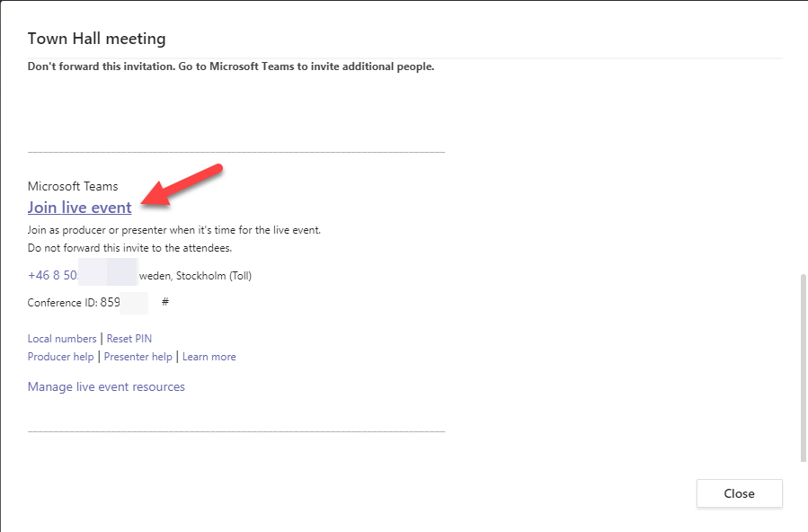The image size is (808, 532).
Task: Open Presenter help link
Action: 138,357
